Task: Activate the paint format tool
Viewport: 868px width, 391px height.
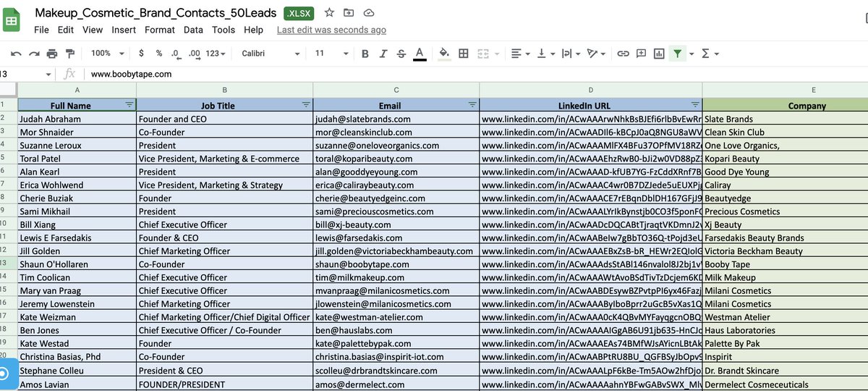Action: (x=70, y=54)
